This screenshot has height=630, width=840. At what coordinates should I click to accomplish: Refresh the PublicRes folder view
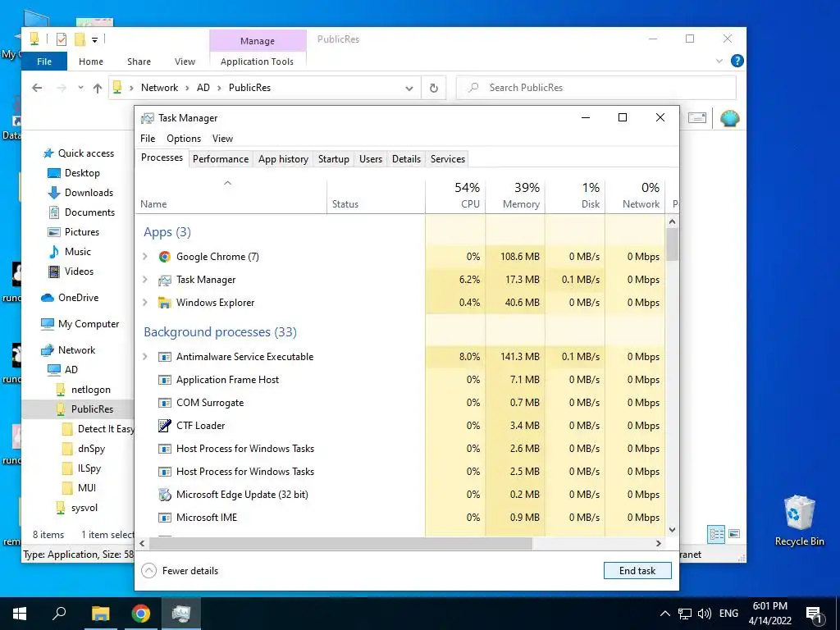(x=434, y=88)
